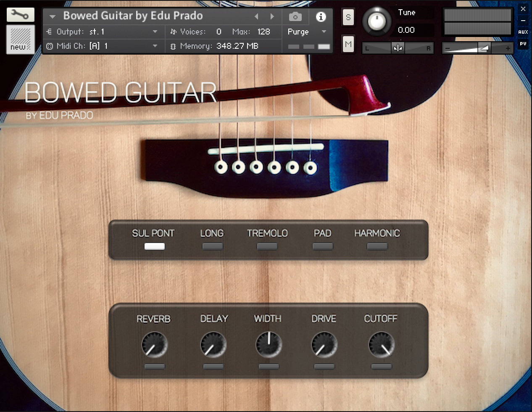Turn the CUTOFF knob
532x412 pixels.
(381, 344)
